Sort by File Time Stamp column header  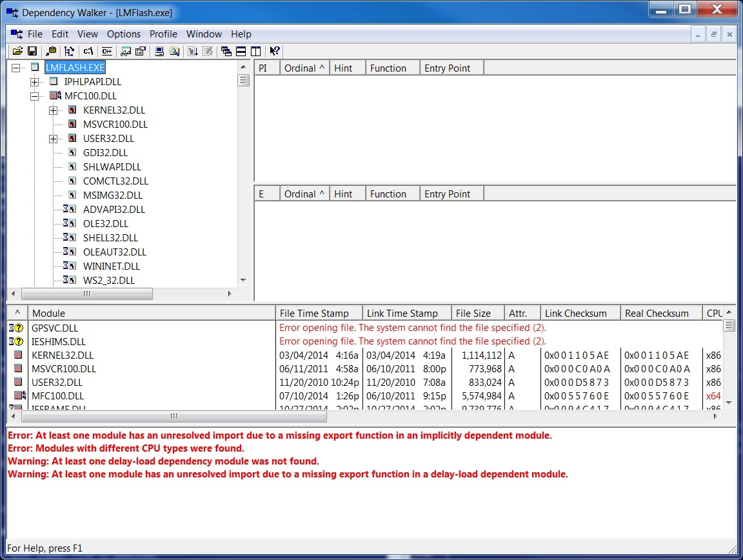coord(319,314)
